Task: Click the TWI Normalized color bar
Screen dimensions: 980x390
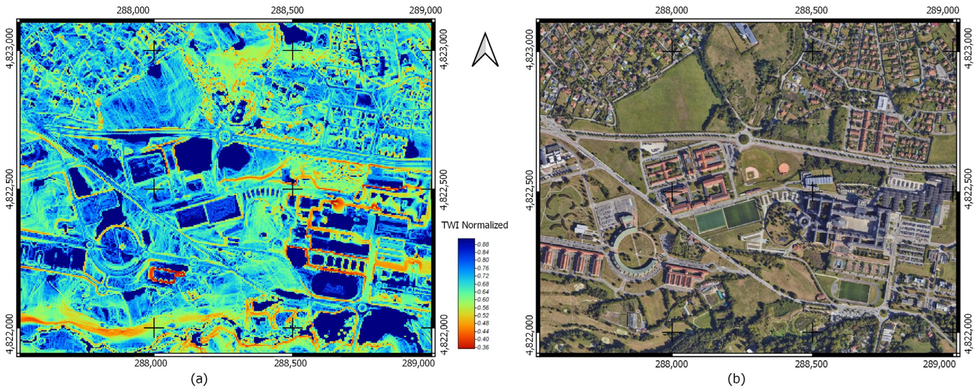Action: 466,293
